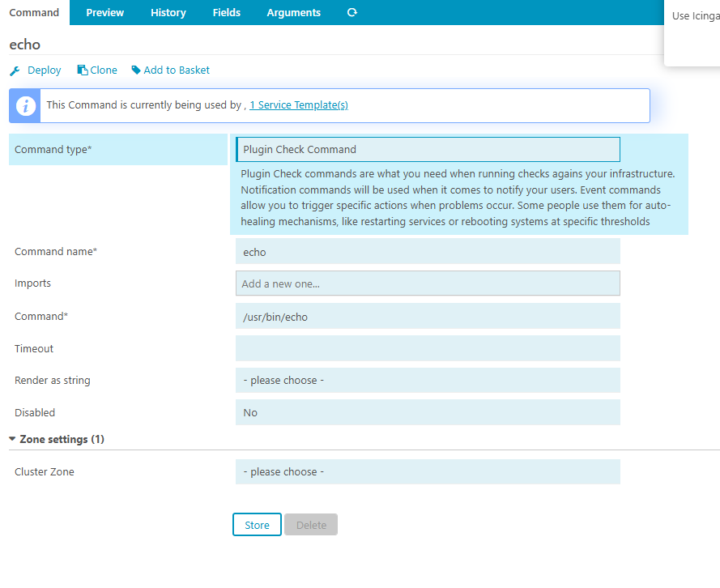Screen dimensions: 720x588
Task: Click the blue info icon in the notice
Action: click(25, 105)
